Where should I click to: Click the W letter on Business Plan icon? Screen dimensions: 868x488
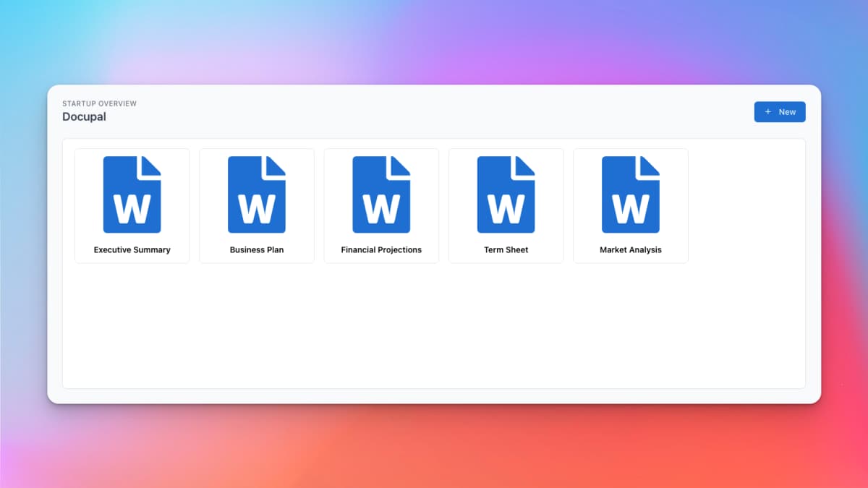tap(256, 210)
